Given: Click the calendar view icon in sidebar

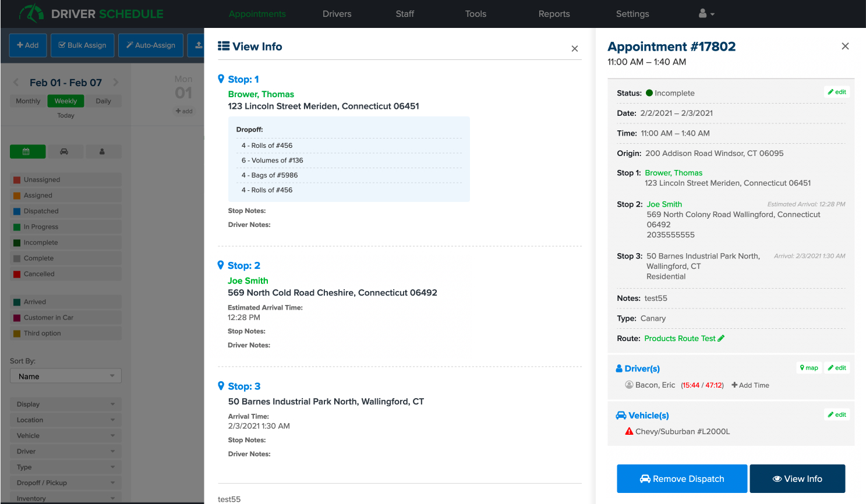Looking at the screenshot, I should tap(27, 152).
